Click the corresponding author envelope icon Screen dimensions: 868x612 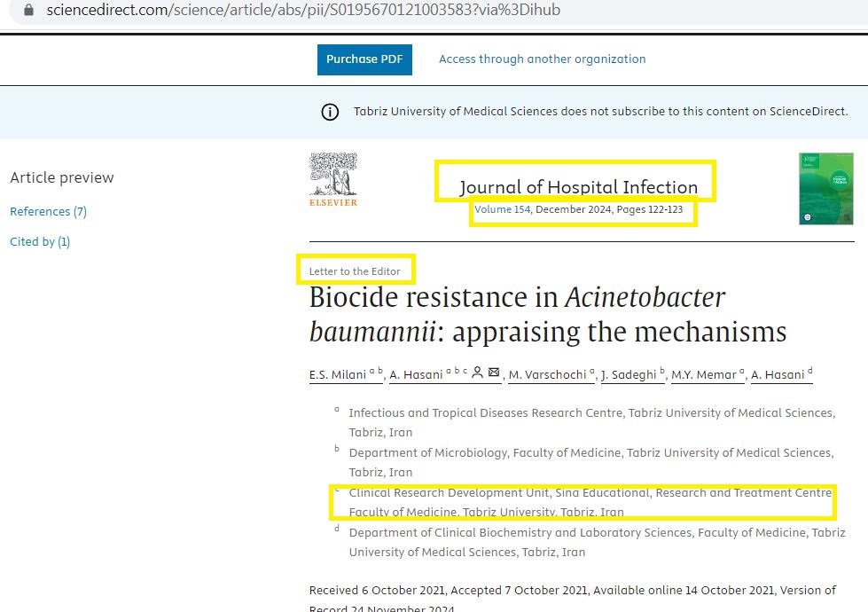click(x=494, y=373)
